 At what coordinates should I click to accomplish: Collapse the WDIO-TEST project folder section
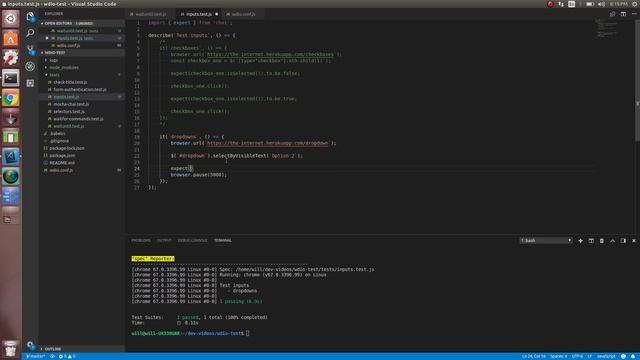tap(82, 53)
